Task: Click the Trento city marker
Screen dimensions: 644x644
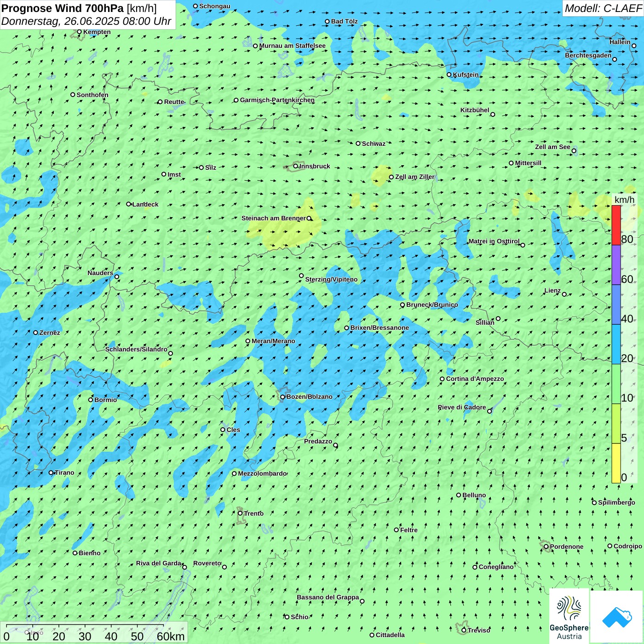Action: pos(240,513)
